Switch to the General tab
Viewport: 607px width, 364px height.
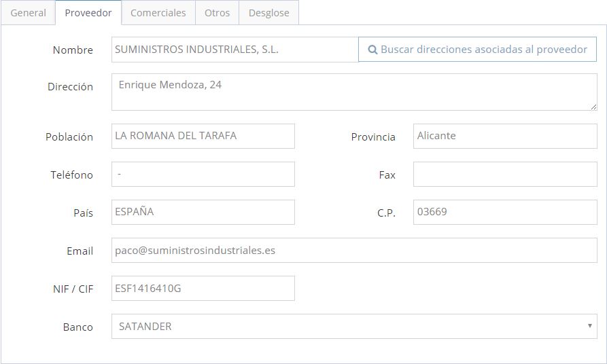pos(29,13)
